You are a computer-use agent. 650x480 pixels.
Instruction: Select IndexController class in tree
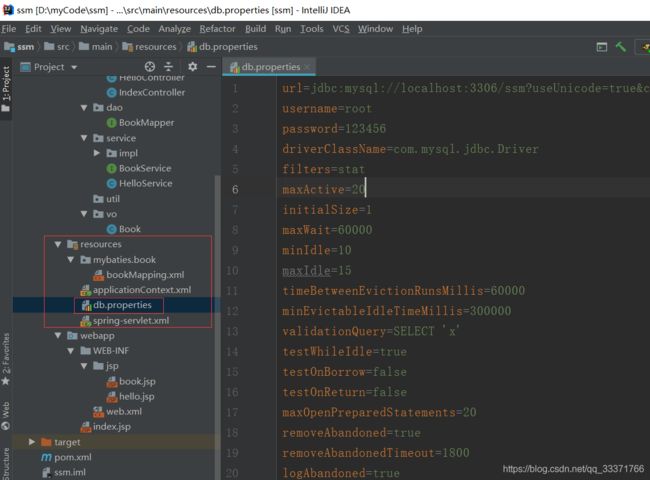click(146, 92)
